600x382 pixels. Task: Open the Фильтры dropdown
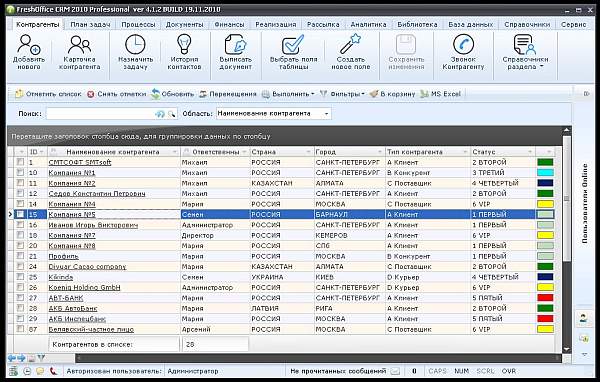342,94
